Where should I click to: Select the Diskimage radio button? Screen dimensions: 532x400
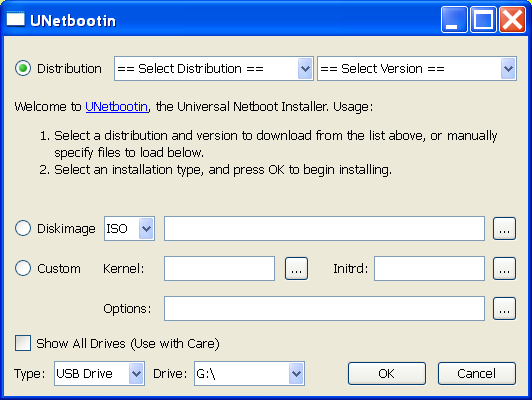(23, 228)
